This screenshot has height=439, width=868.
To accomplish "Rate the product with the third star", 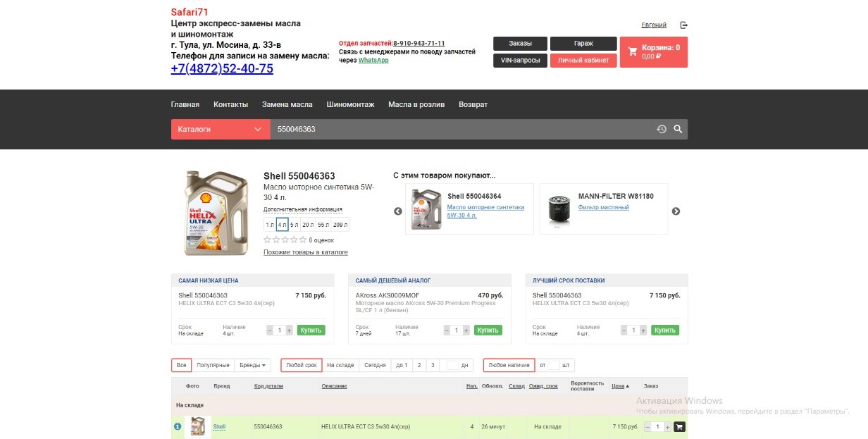I will 285,240.
